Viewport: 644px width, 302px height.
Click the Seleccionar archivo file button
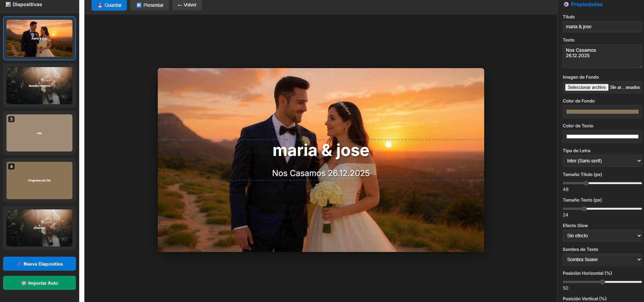(587, 88)
